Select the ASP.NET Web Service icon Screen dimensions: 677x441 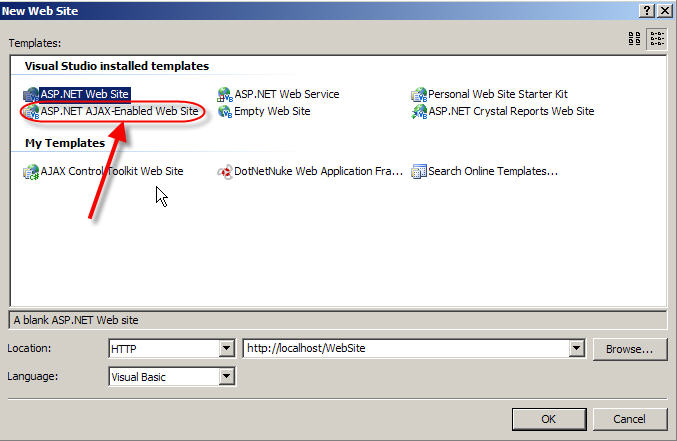click(x=225, y=94)
